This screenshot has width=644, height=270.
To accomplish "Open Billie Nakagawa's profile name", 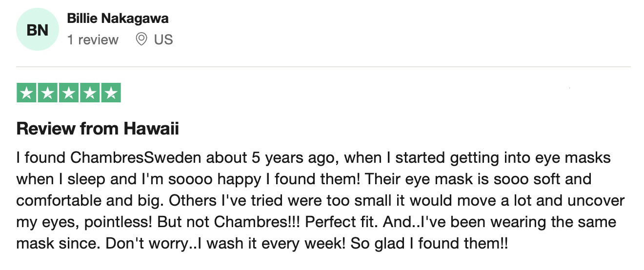I will click(x=118, y=19).
